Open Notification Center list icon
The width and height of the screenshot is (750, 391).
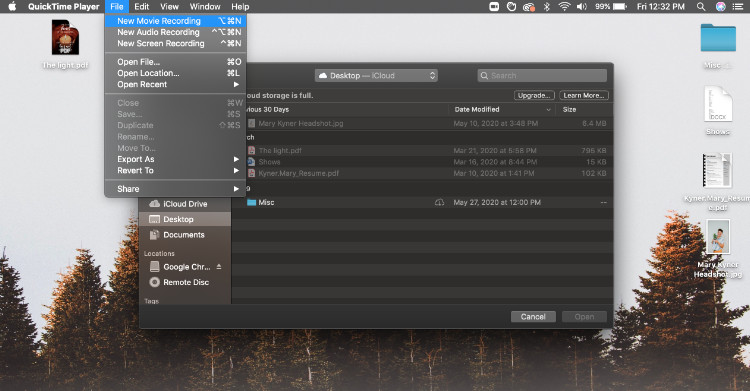tap(738, 7)
